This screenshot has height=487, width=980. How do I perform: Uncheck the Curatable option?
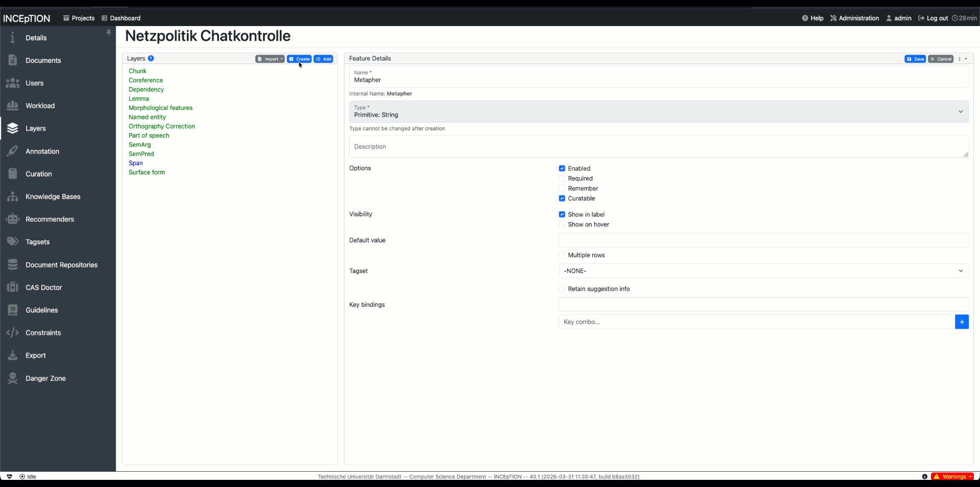pos(562,199)
